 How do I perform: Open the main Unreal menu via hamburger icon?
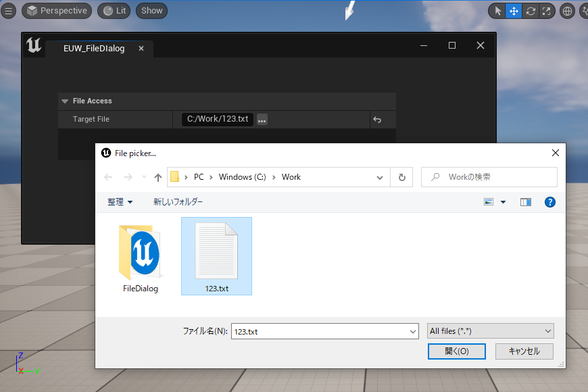(x=9, y=11)
